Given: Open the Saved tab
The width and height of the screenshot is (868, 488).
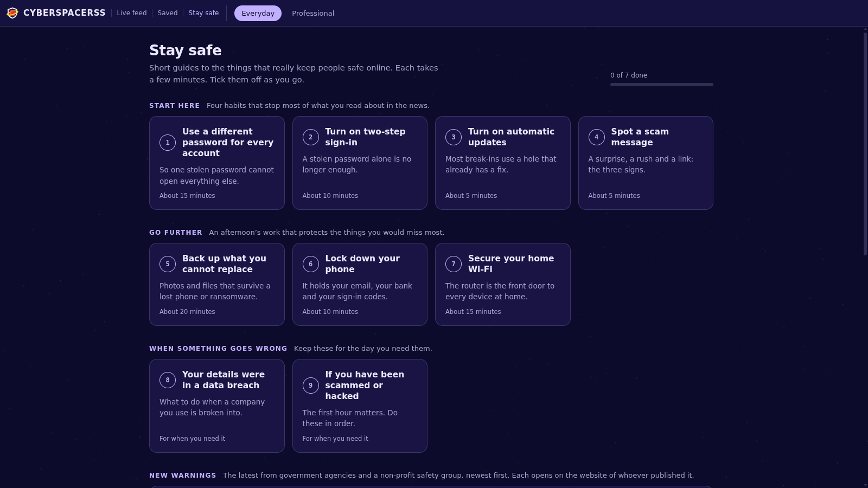Looking at the screenshot, I should click(x=168, y=13).
